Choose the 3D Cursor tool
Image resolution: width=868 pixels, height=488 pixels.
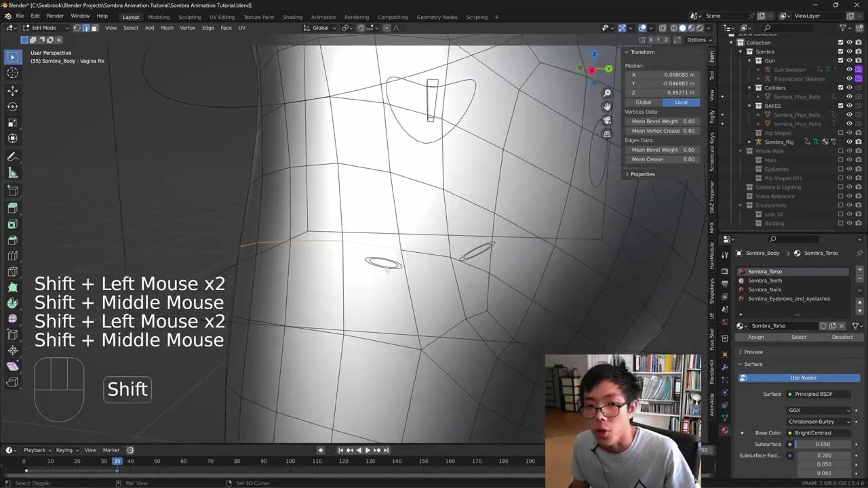tap(12, 73)
